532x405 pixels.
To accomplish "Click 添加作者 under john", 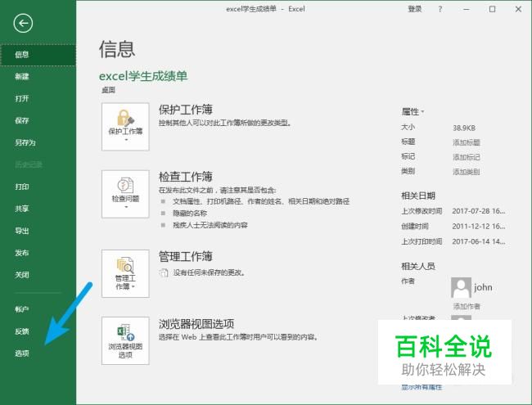I will tap(467, 307).
